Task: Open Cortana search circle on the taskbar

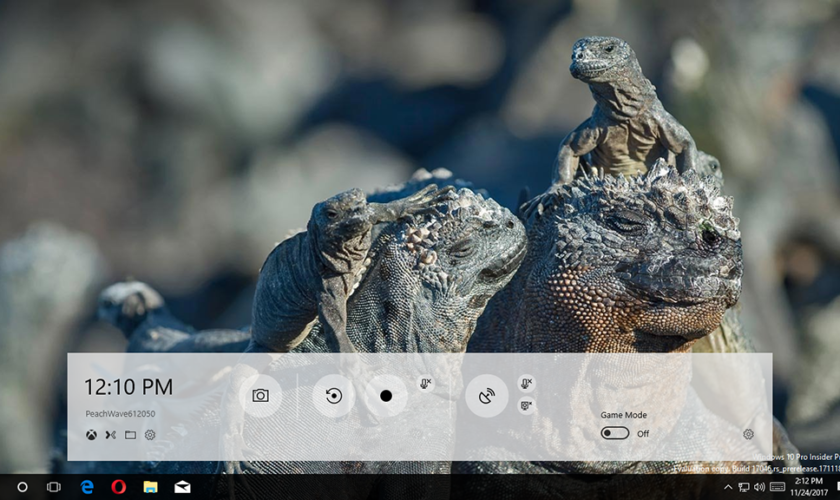Action: 22,487
